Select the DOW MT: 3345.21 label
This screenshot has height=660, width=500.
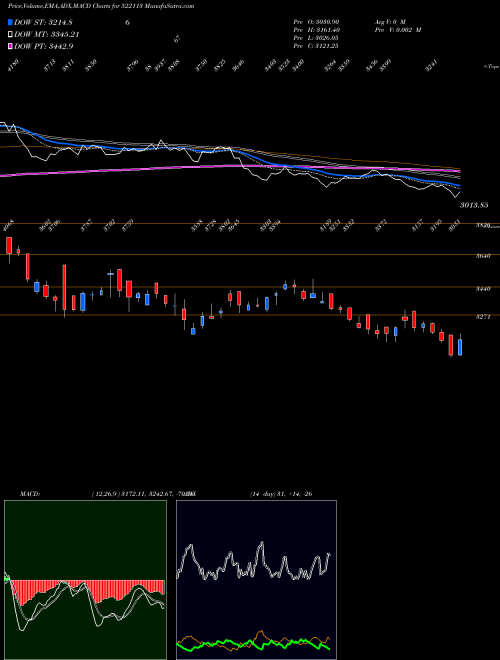coord(47,34)
